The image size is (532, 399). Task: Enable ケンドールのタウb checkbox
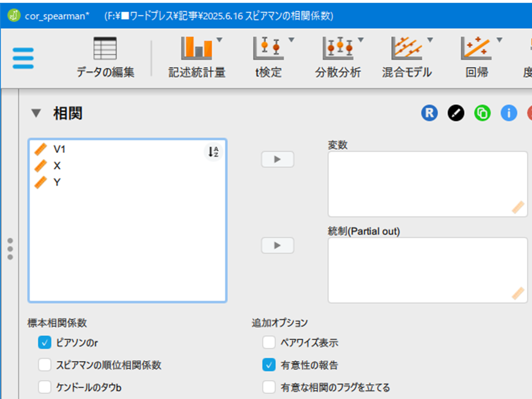coord(45,387)
